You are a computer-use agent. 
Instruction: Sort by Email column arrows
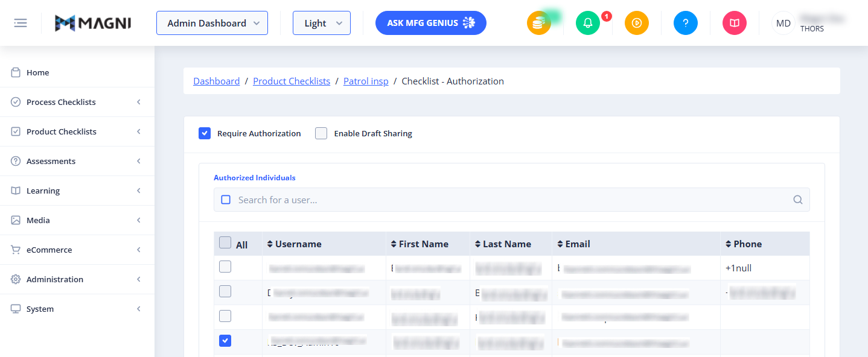[561, 244]
